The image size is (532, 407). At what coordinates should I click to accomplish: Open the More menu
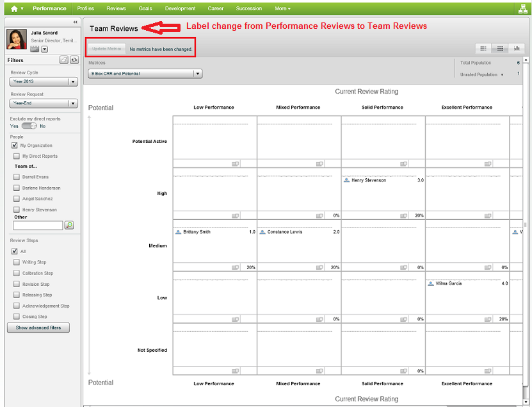tap(282, 8)
